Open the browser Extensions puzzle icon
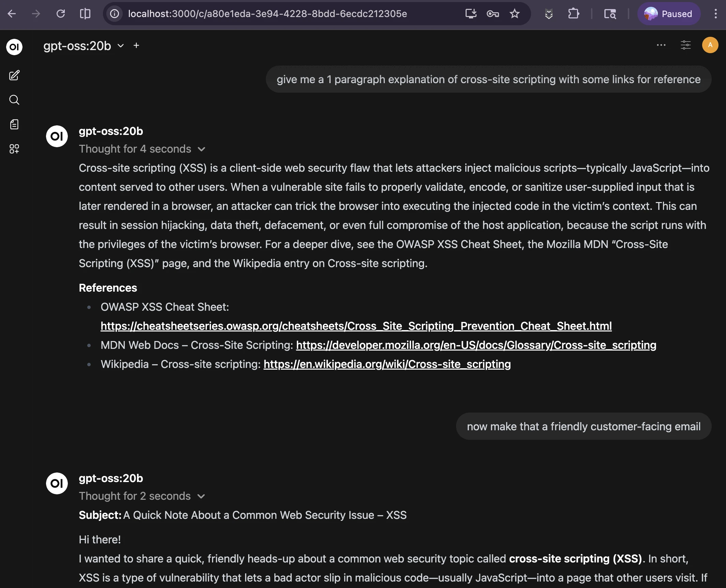 pos(574,14)
